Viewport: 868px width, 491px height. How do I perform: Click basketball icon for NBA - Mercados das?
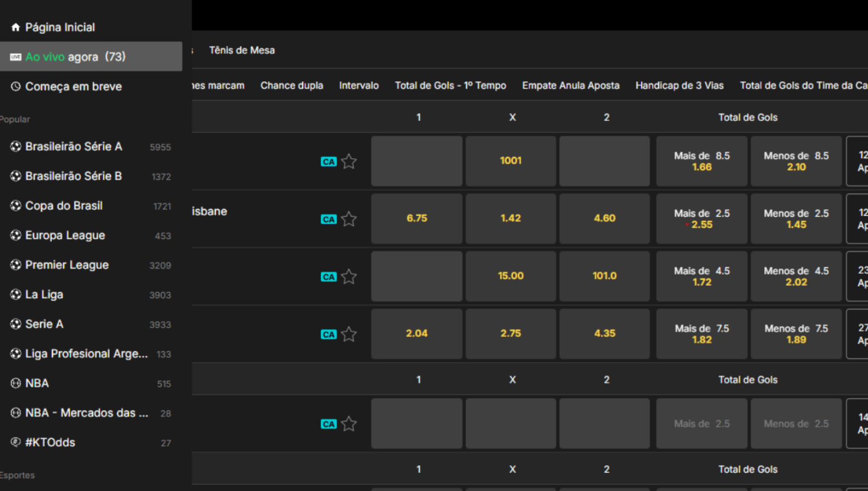click(16, 413)
